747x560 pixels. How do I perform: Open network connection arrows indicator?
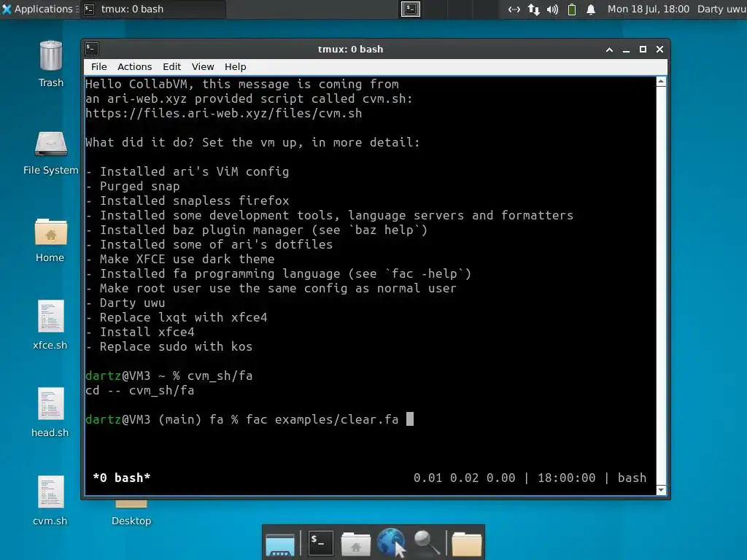click(x=533, y=9)
